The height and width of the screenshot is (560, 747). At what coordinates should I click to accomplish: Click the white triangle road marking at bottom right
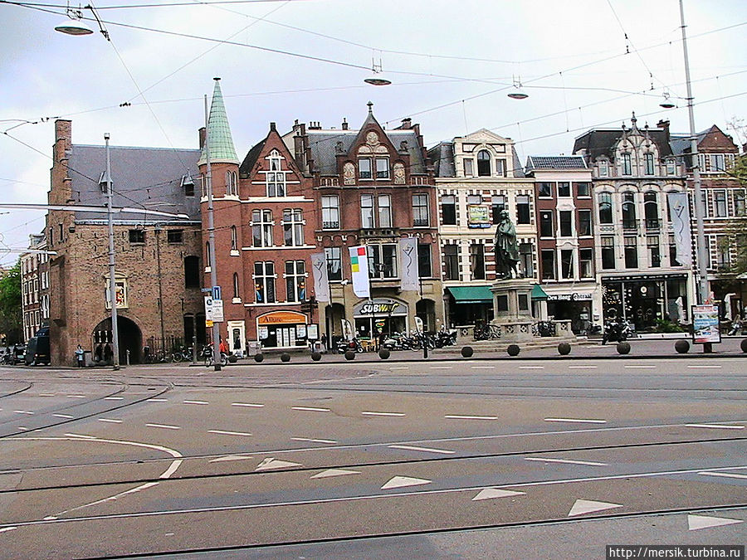click(713, 521)
